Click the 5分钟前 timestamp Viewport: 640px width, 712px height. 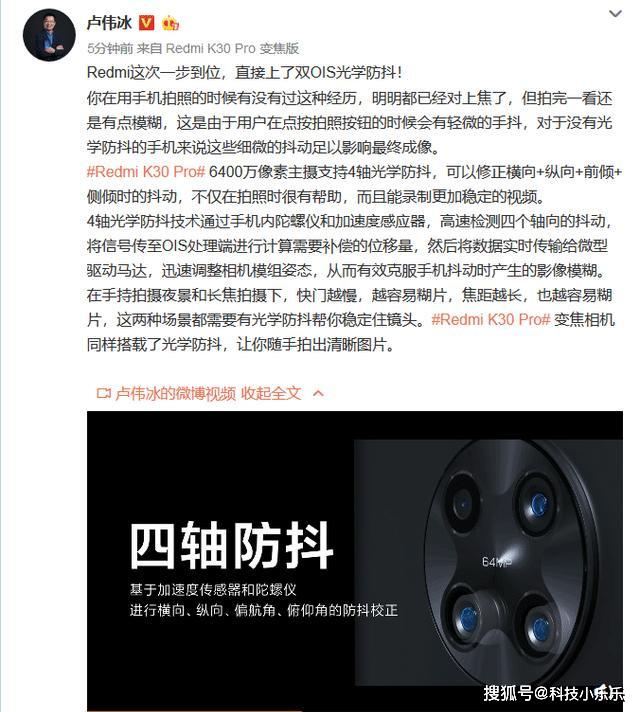(110, 48)
